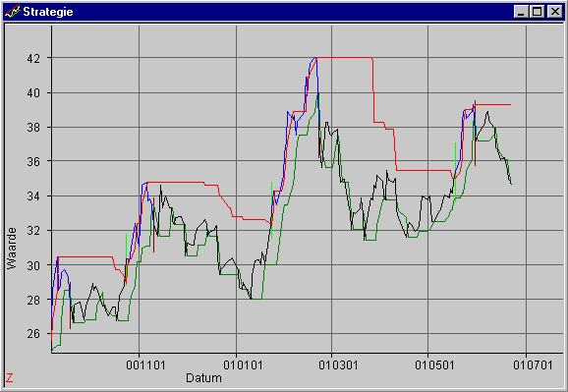Click the Waarde vertical axis label
Viewport: 568px width, 392px height.
tap(12, 249)
